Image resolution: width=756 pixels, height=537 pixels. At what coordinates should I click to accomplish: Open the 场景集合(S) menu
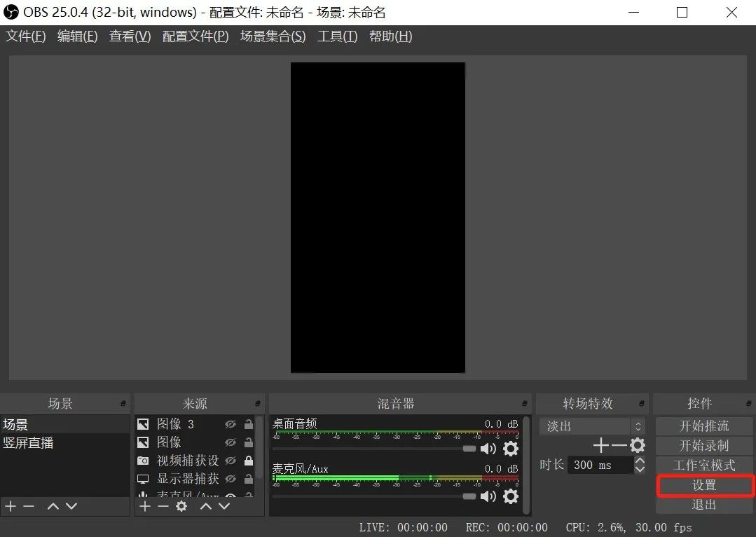click(273, 36)
